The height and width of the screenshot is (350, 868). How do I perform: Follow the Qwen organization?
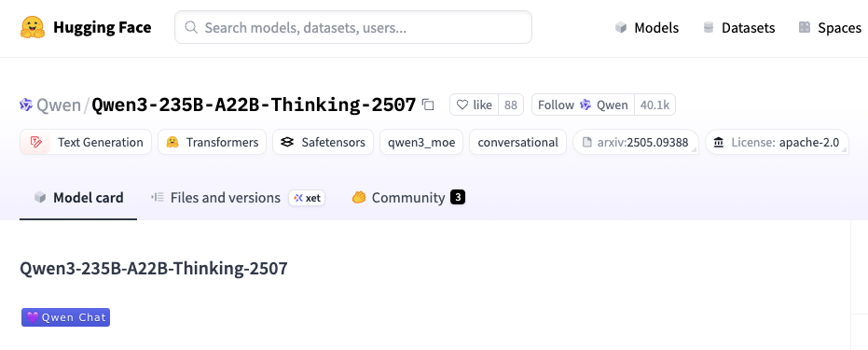point(583,105)
